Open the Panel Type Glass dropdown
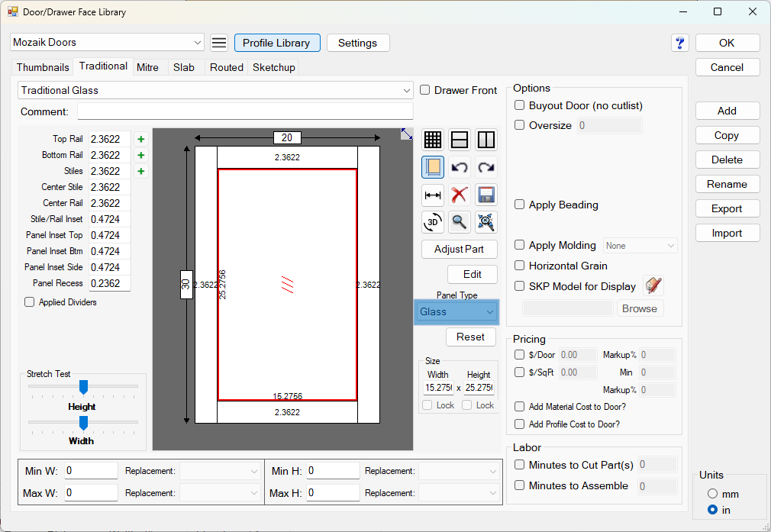 click(456, 311)
